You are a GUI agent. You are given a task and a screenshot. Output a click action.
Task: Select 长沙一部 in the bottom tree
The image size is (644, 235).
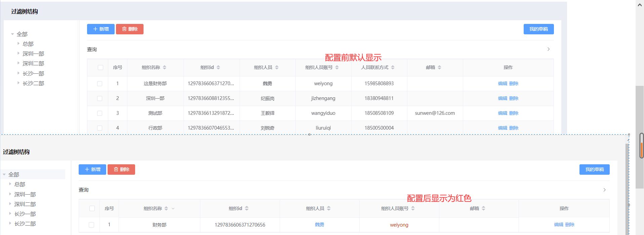click(x=25, y=214)
